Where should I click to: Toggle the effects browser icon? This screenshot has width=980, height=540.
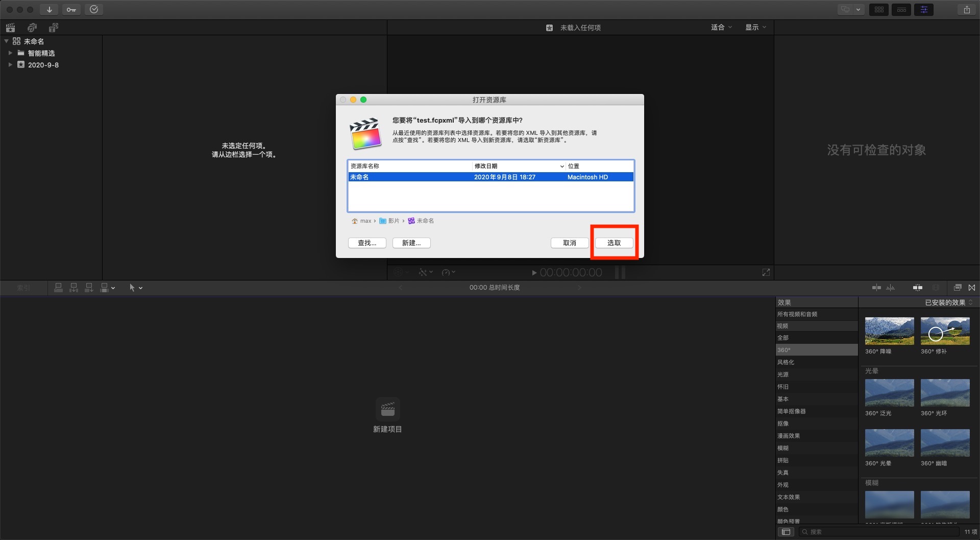[x=958, y=288]
